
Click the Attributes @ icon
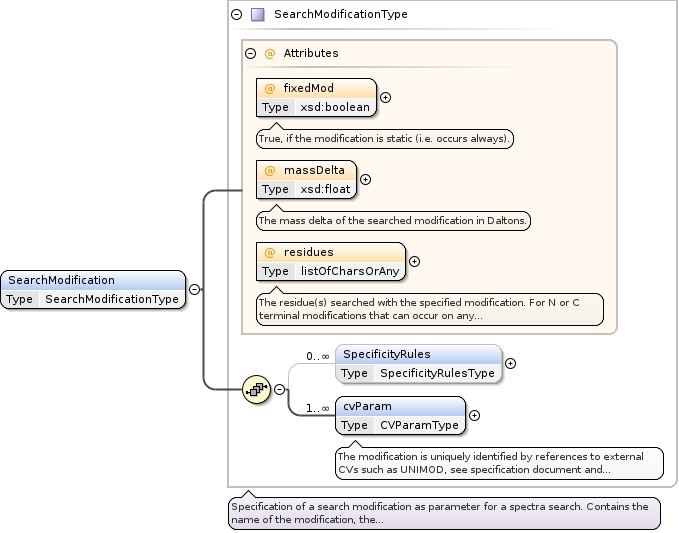click(x=269, y=53)
